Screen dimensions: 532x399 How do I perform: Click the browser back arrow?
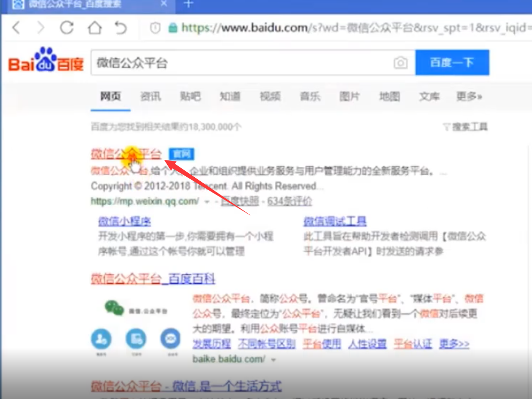(x=16, y=28)
